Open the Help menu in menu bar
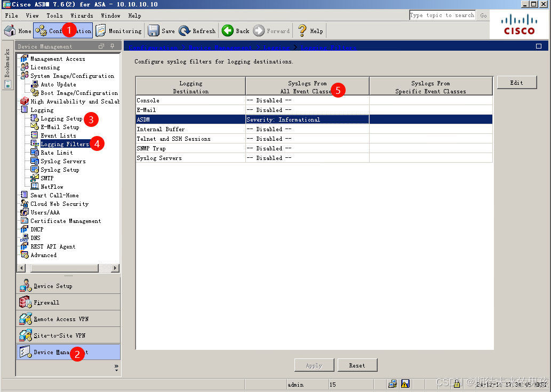 coord(134,15)
